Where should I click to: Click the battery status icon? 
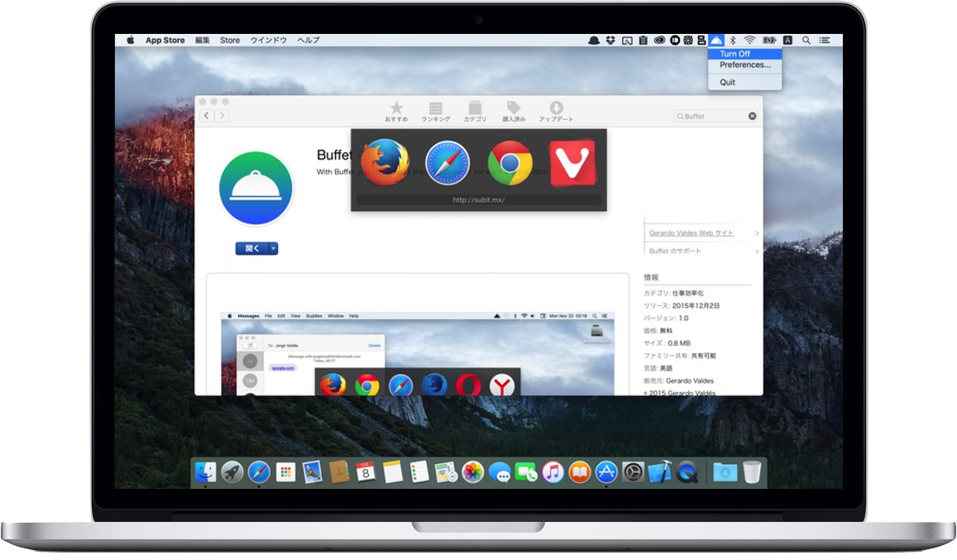click(x=769, y=41)
